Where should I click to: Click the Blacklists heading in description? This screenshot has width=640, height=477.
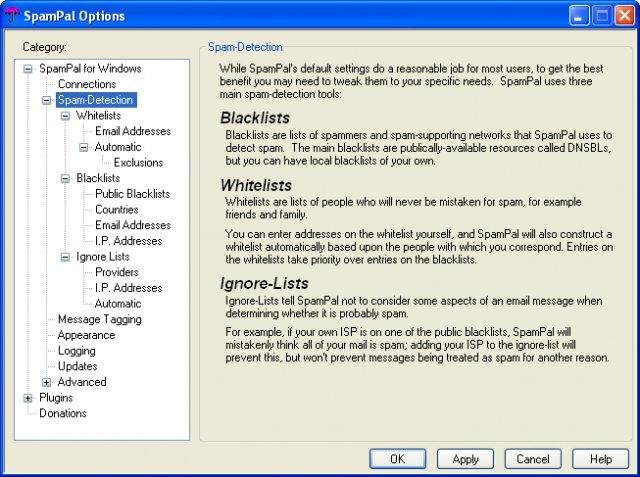coord(255,118)
